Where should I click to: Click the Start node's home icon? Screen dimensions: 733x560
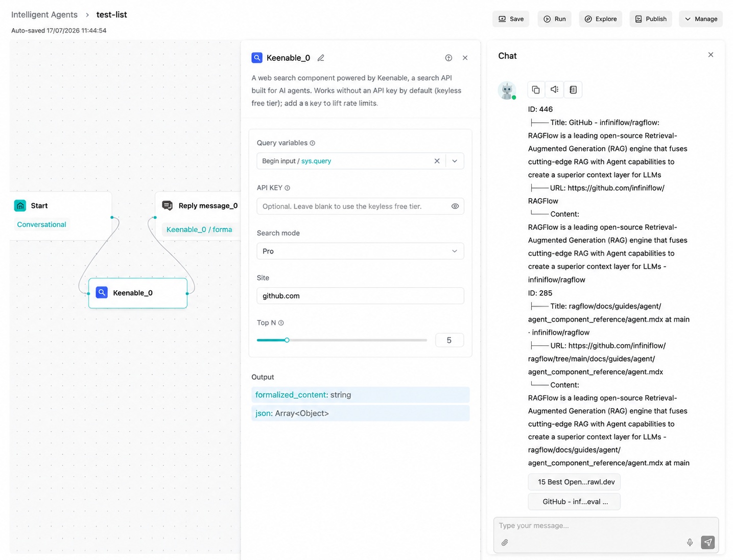click(20, 205)
